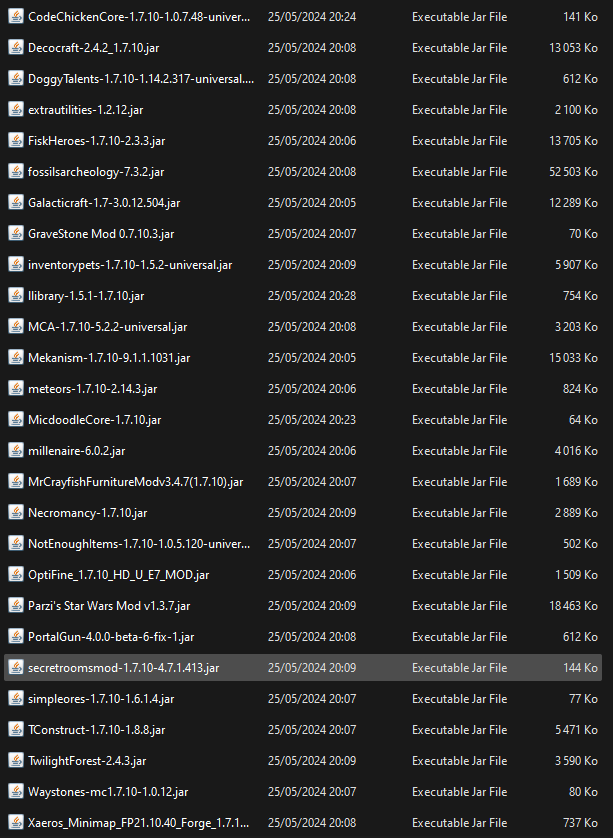
Task: Select file name extrautilities-1.2.12.jar
Action: coord(86,110)
